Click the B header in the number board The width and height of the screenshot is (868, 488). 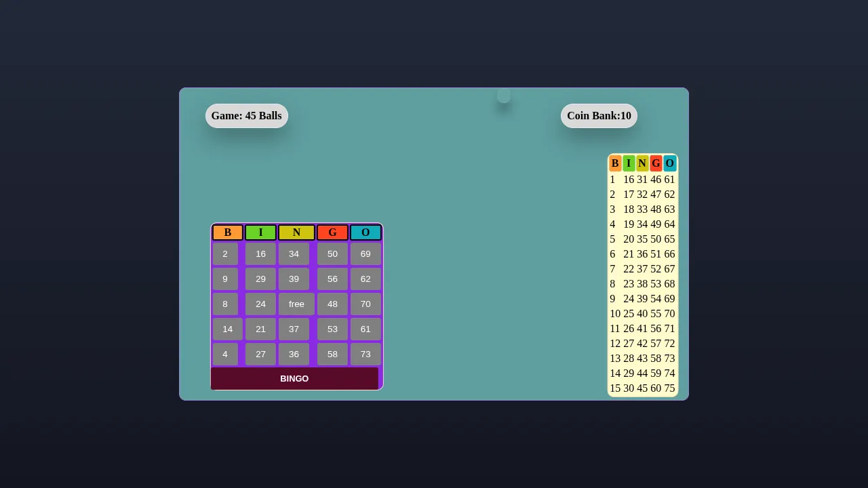tap(615, 163)
